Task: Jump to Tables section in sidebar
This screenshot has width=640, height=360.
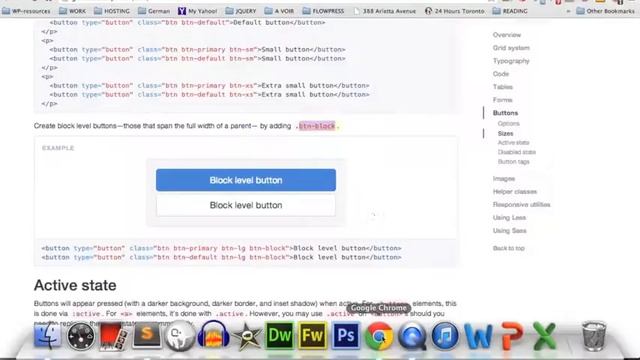Action: pyautogui.click(x=502, y=87)
